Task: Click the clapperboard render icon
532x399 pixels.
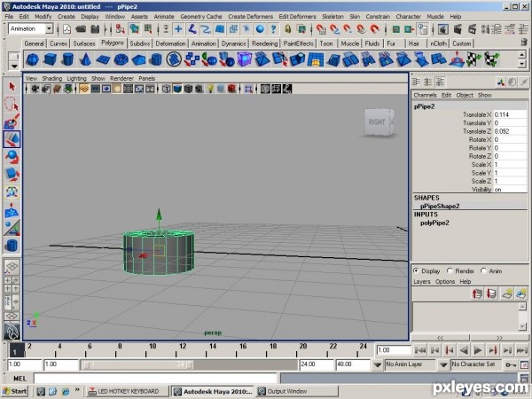Action: pyautogui.click(x=458, y=29)
